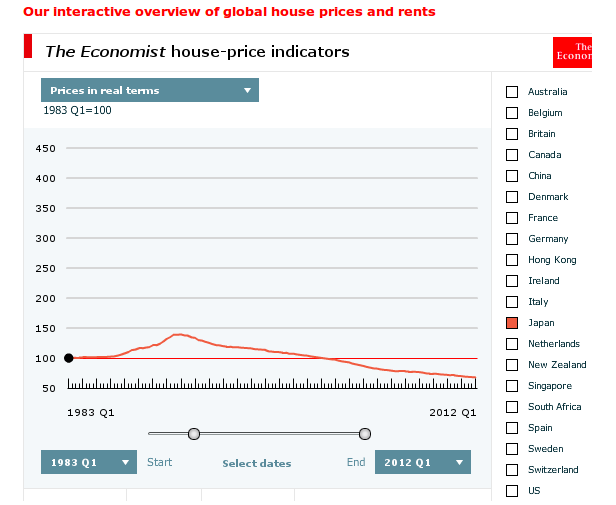Tick the Switzerland checkbox

(512, 470)
